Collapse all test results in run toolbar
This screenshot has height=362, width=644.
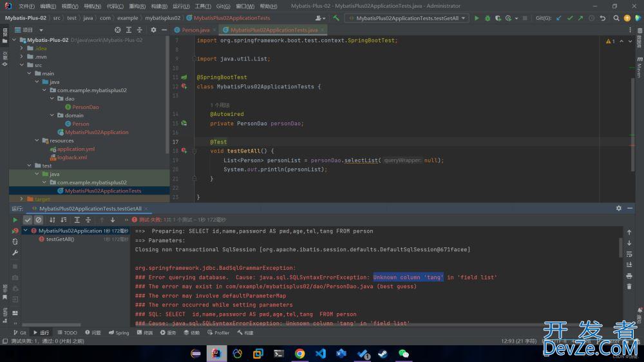88,220
